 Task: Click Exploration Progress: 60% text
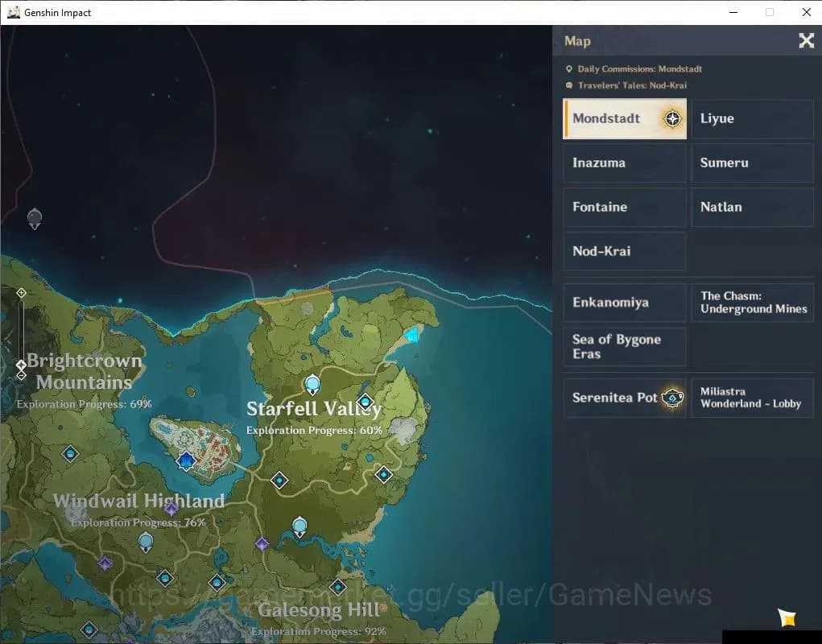pos(314,430)
